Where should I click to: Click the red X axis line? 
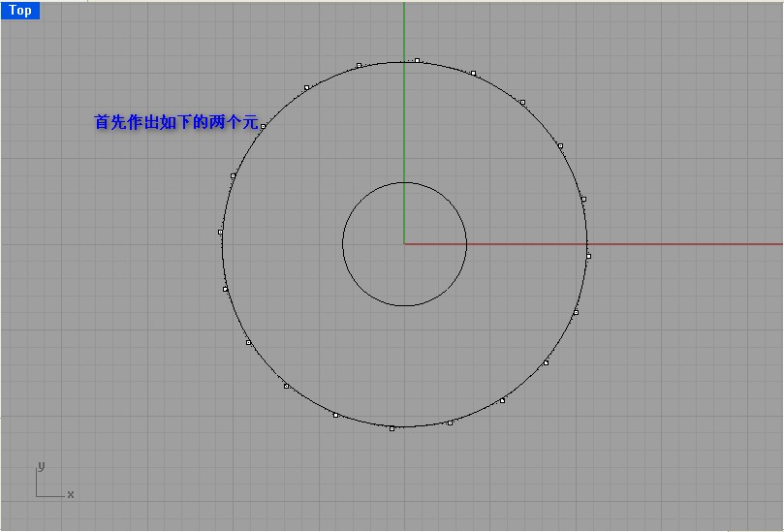coord(593,244)
